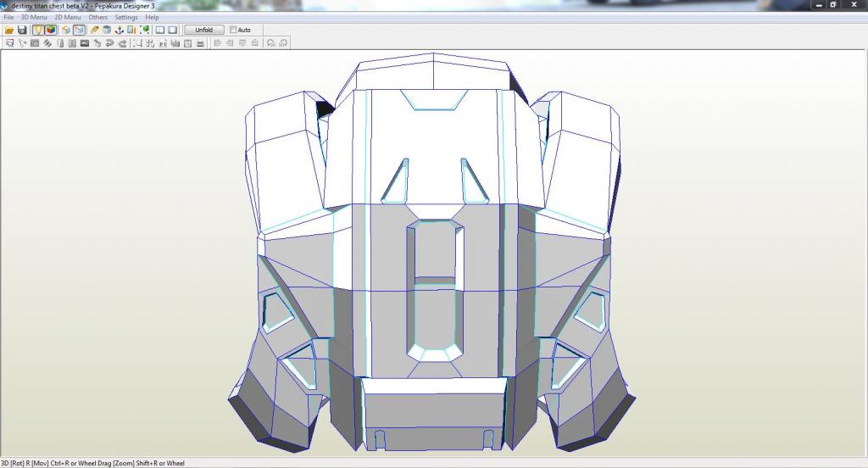Click the blue and orange bars icon
Screen dimensions: 868x468
131,30
